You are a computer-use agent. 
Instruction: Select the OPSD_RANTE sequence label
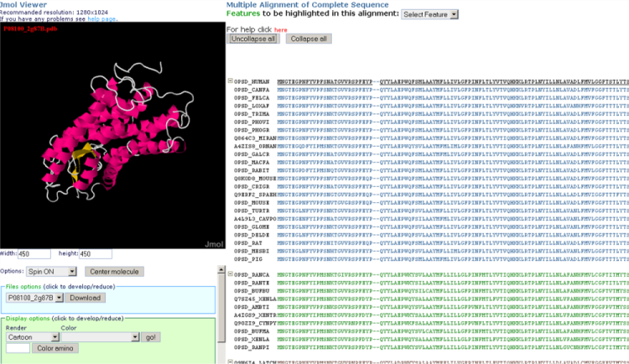click(x=252, y=283)
